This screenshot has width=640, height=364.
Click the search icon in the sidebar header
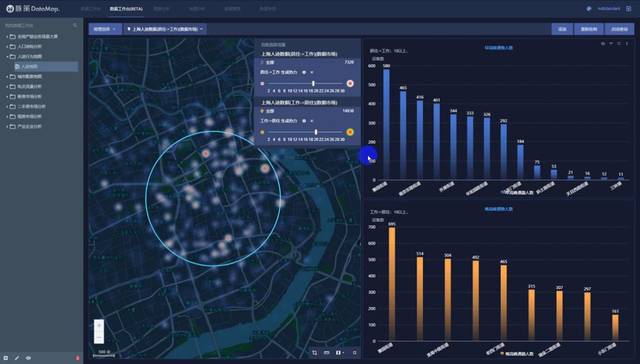tap(75, 25)
